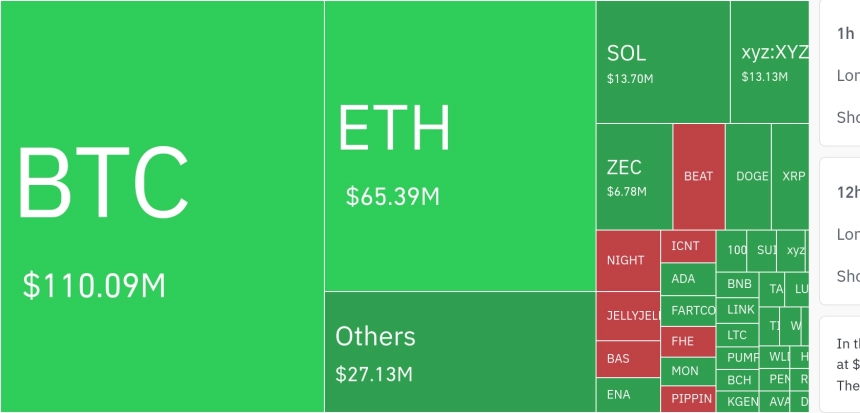Open the BNB tile
Viewport: 860px width, 413px height.
point(739,283)
